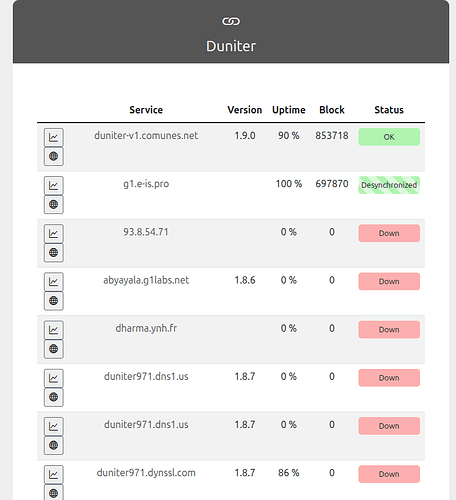The image size is (456, 500).
Task: Click Down badge for abyayala.g1labs.net
Action: pos(389,281)
